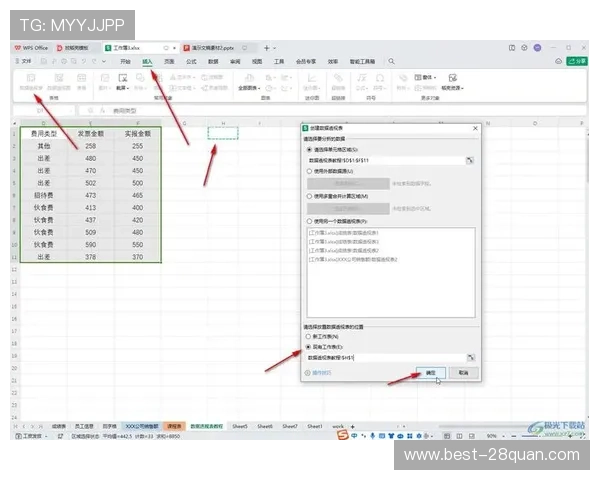Select the 'use external data source' radio button
The height and width of the screenshot is (480, 600).
point(309,171)
